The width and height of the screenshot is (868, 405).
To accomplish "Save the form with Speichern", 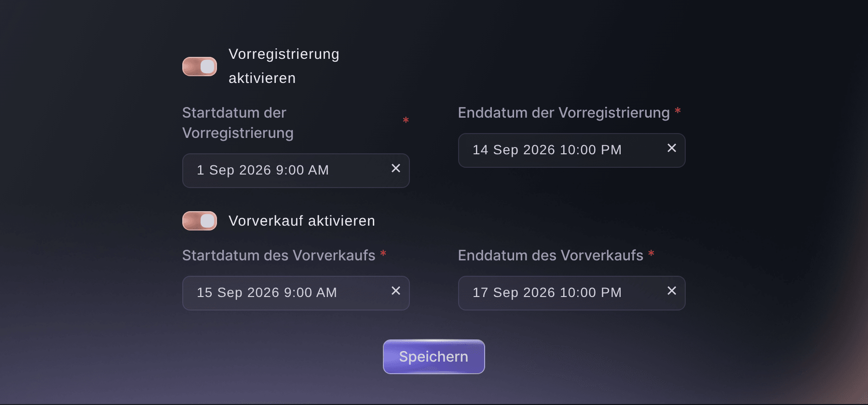I will [x=434, y=357].
